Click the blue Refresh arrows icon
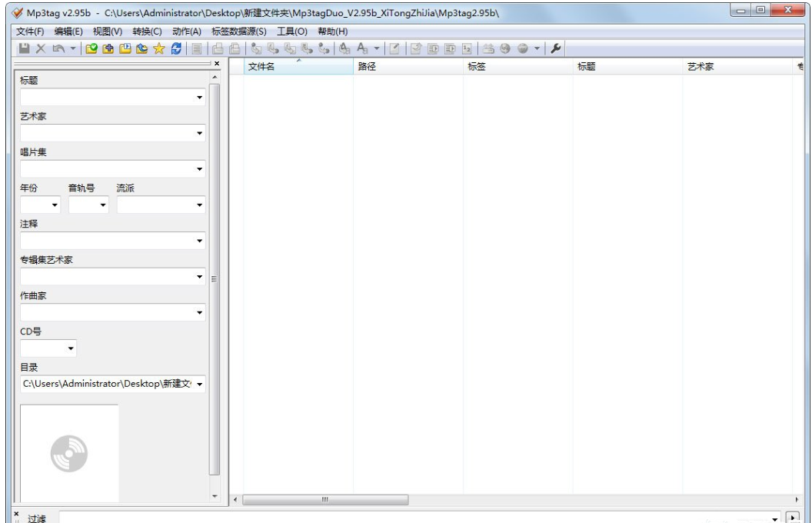This screenshot has height=523, width=812. [176, 48]
